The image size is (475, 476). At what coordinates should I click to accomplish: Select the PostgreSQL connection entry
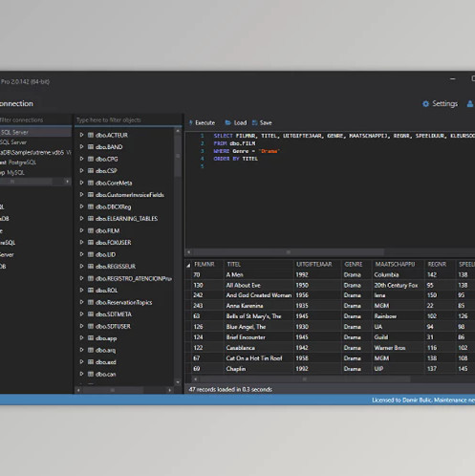pyautogui.click(x=18, y=162)
